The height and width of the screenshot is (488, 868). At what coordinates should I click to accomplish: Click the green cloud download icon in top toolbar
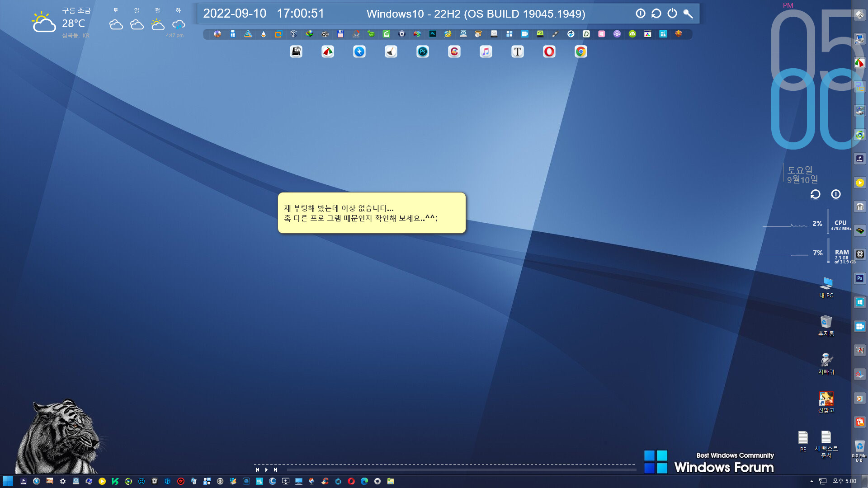point(632,34)
